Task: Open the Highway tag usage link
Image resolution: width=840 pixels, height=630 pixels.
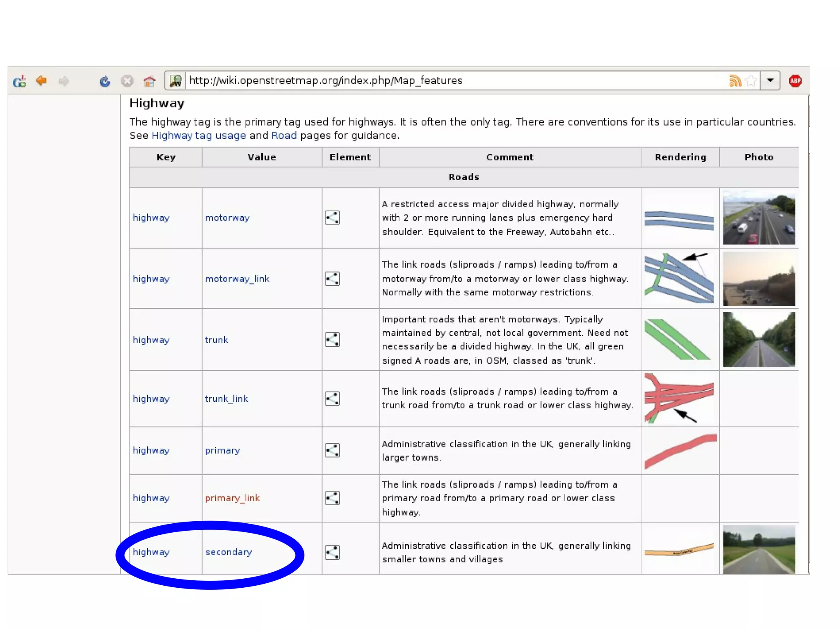Action: 199,135
